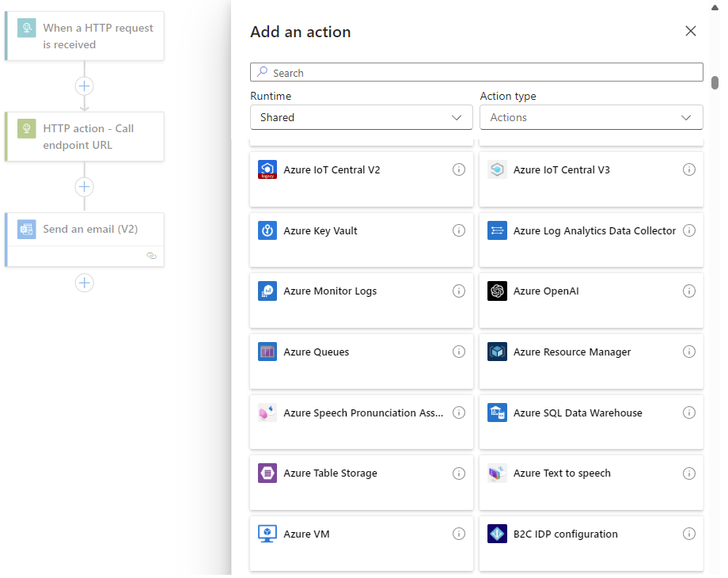
Task: Click the plus button below Send an email
Action: (x=84, y=283)
